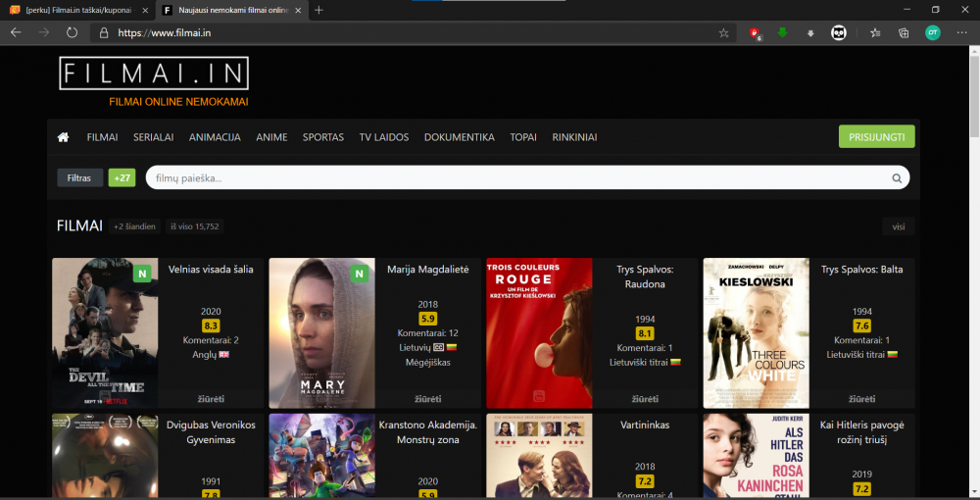980x500 pixels.
Task: Click the search magnifier icon
Action: point(897,178)
